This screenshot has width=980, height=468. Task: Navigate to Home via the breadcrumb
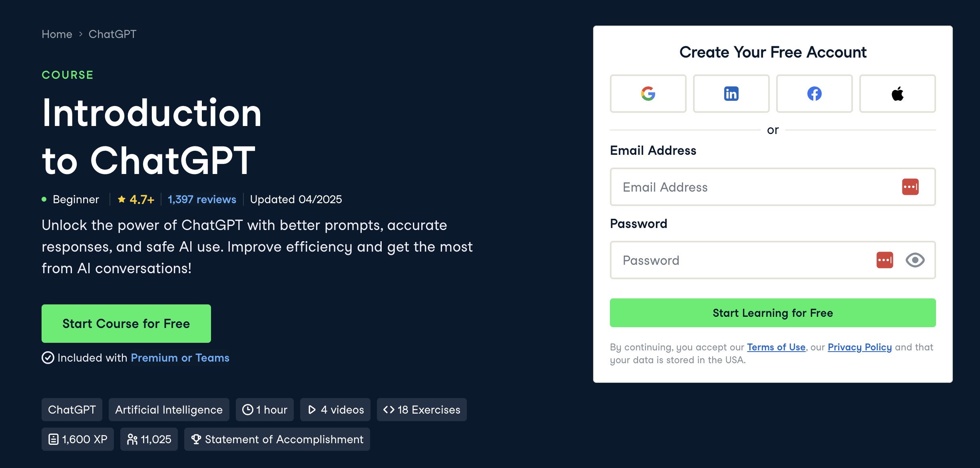[x=57, y=34]
